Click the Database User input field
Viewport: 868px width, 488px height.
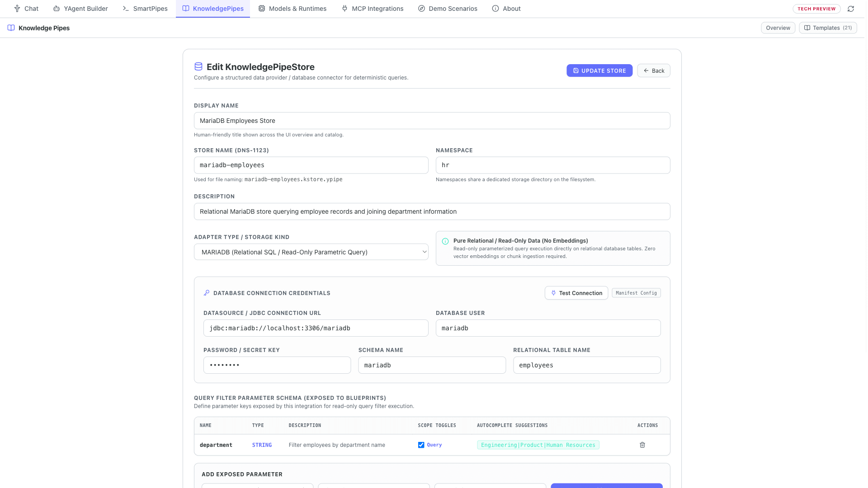548,328
